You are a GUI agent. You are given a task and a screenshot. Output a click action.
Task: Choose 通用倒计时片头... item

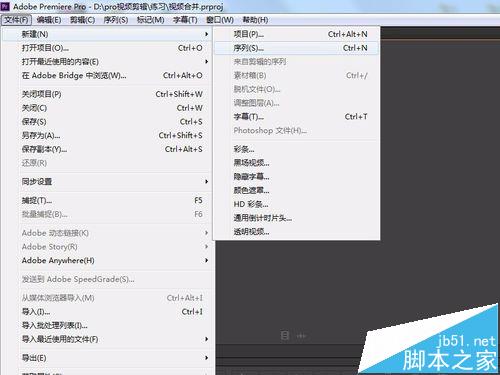point(296,218)
